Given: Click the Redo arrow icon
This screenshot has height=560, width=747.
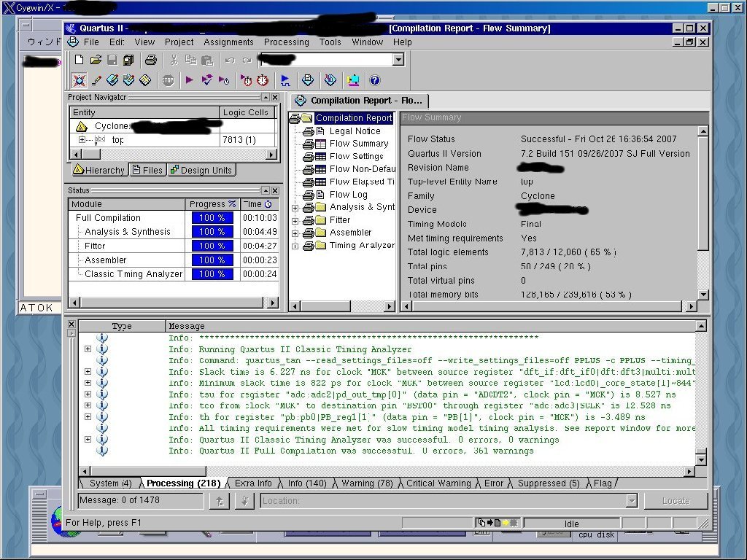Looking at the screenshot, I should click(247, 60).
